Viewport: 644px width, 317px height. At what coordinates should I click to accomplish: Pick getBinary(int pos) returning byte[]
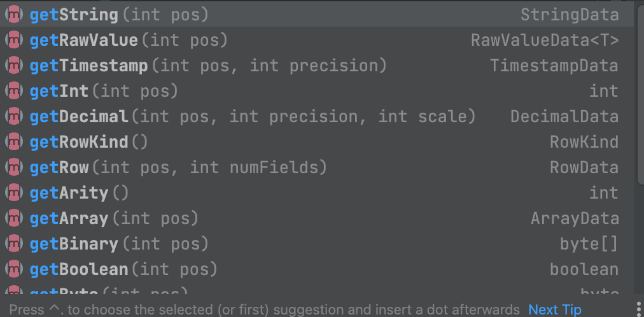[317, 244]
